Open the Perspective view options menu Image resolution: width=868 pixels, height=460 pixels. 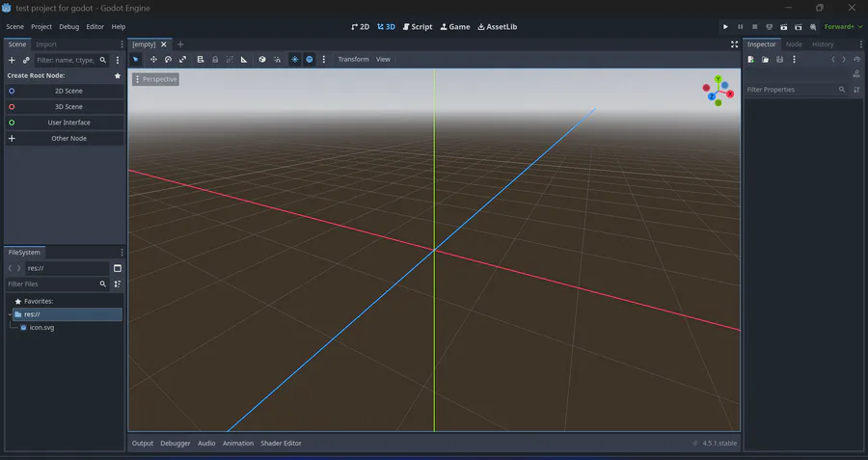coord(155,79)
